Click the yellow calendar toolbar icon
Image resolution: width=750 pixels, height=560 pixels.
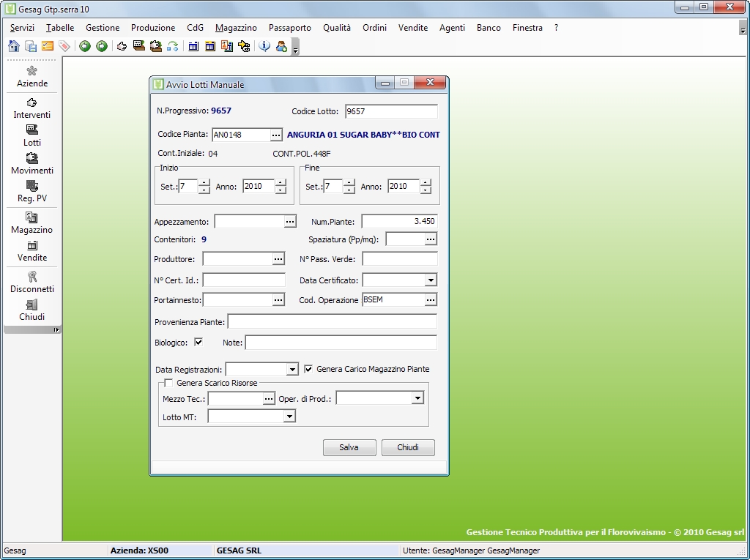210,46
